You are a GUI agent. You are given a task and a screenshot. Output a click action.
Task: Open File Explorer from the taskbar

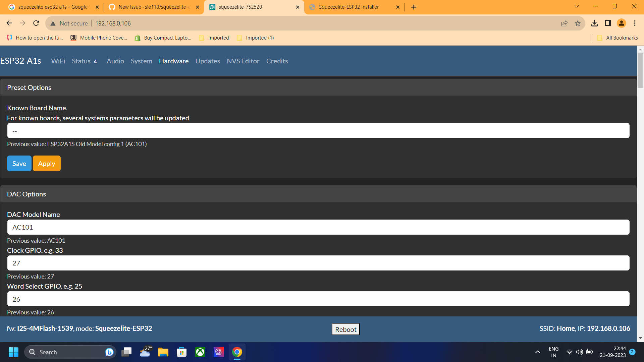coord(163,352)
